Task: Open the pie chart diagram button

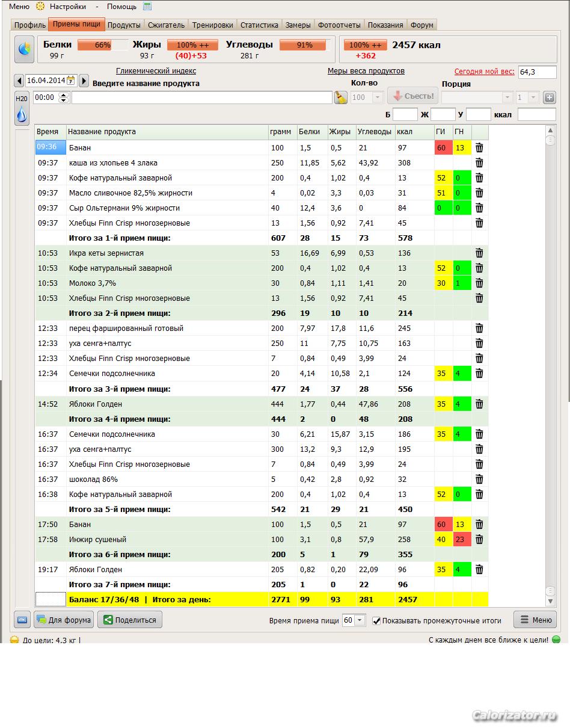Action: 25,49
